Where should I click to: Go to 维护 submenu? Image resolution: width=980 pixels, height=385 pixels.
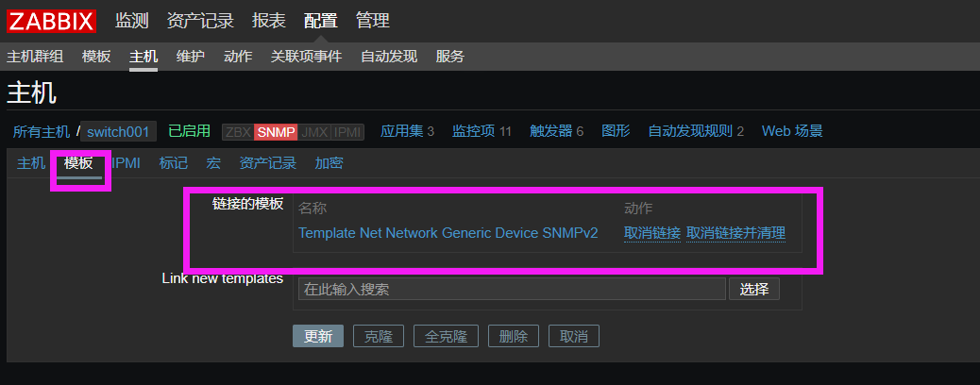(x=191, y=57)
